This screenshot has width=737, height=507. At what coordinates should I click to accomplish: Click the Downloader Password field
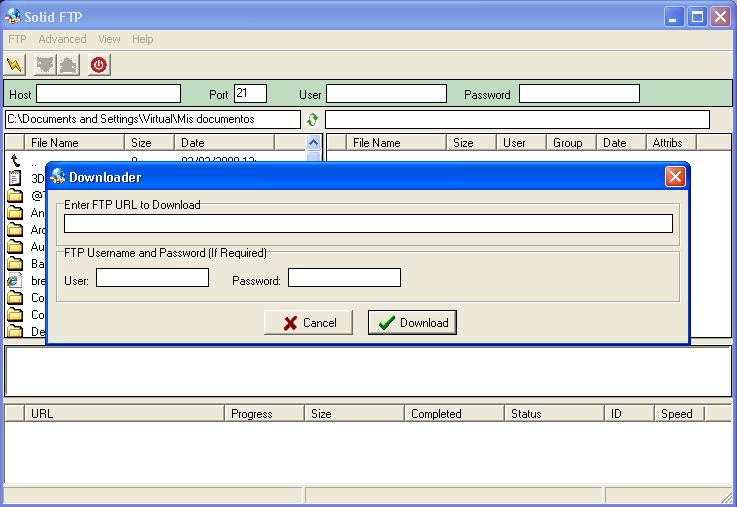pos(344,277)
